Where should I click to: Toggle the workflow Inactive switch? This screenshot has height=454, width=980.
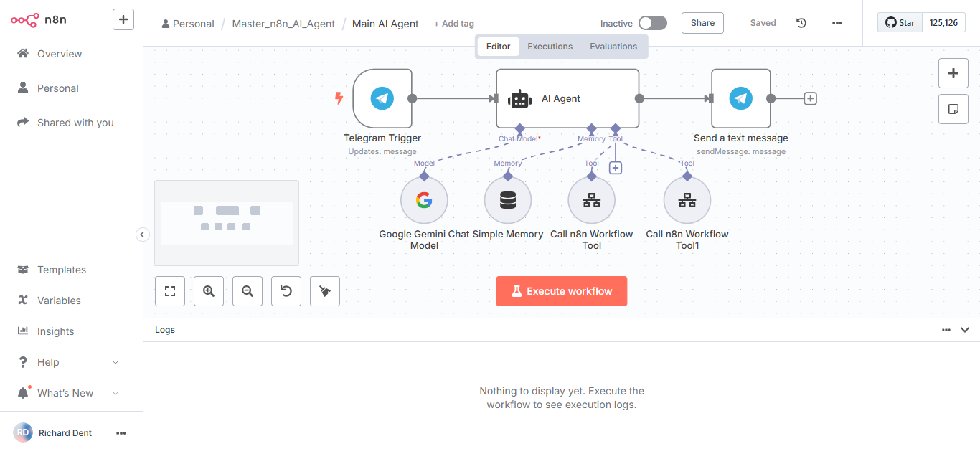(x=653, y=23)
